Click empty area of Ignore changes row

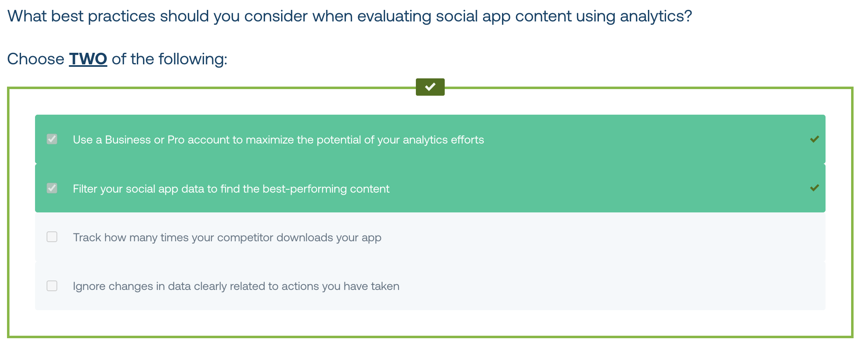[x=610, y=286]
